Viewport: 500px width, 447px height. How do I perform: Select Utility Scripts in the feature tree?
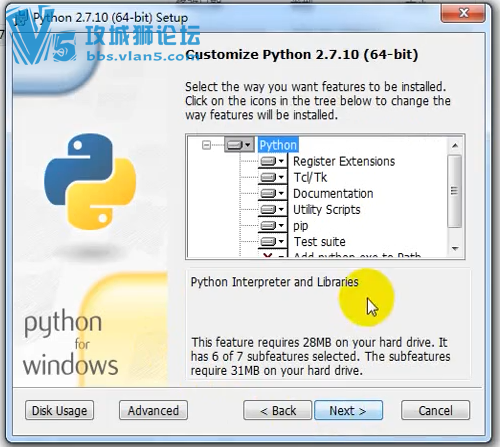coord(327,210)
